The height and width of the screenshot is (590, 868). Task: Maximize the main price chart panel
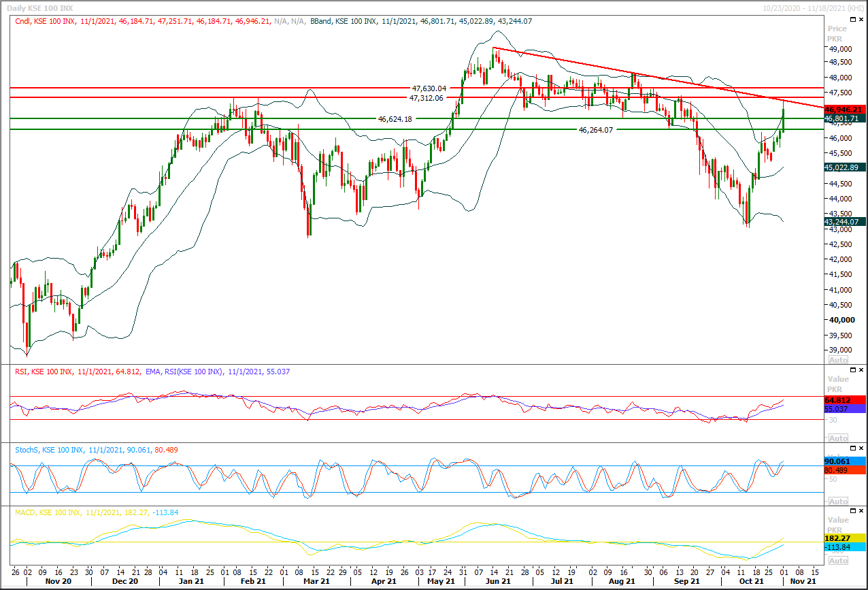point(852,21)
